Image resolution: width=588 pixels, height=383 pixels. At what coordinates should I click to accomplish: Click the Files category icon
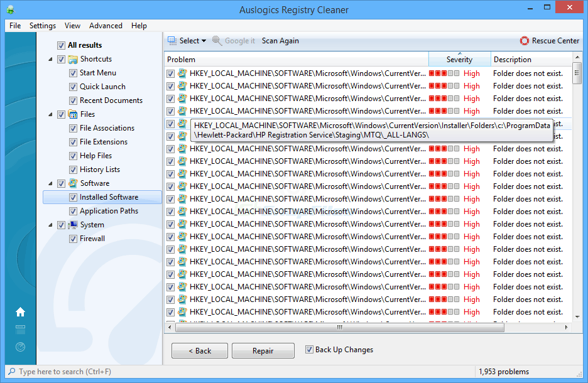coord(73,114)
